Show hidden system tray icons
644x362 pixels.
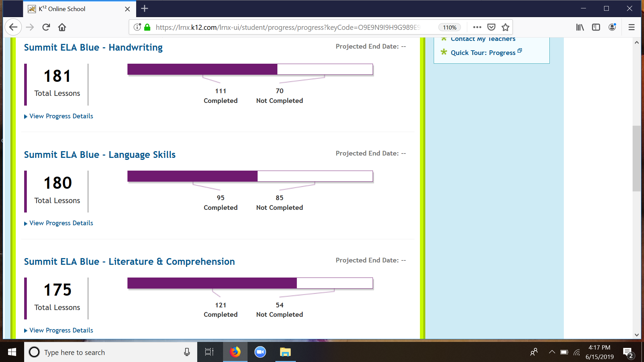[552, 352]
